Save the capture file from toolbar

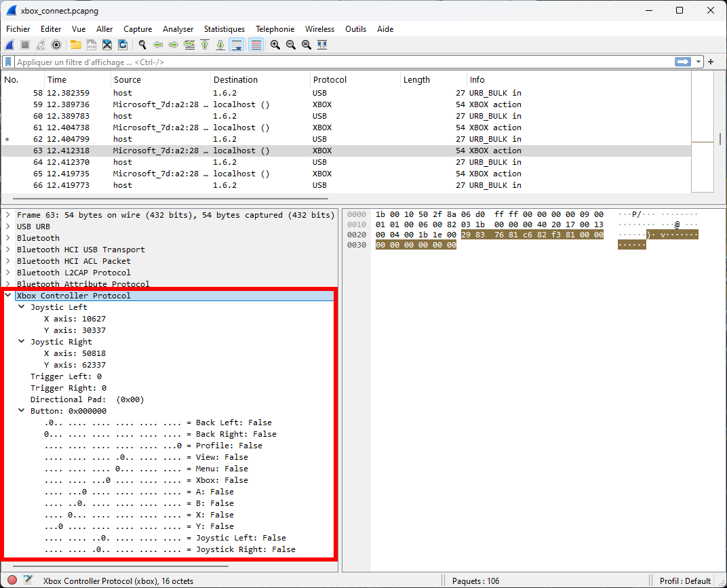(92, 45)
